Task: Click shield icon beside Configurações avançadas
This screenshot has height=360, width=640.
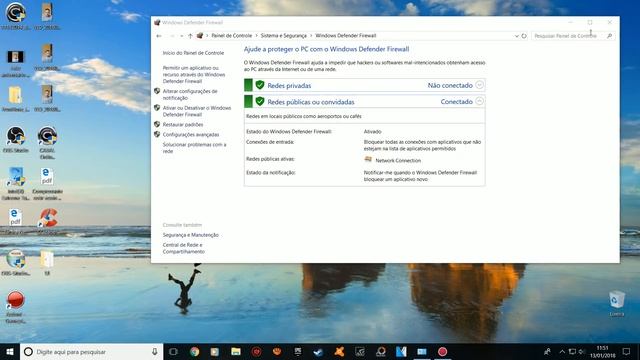Action: [x=157, y=134]
